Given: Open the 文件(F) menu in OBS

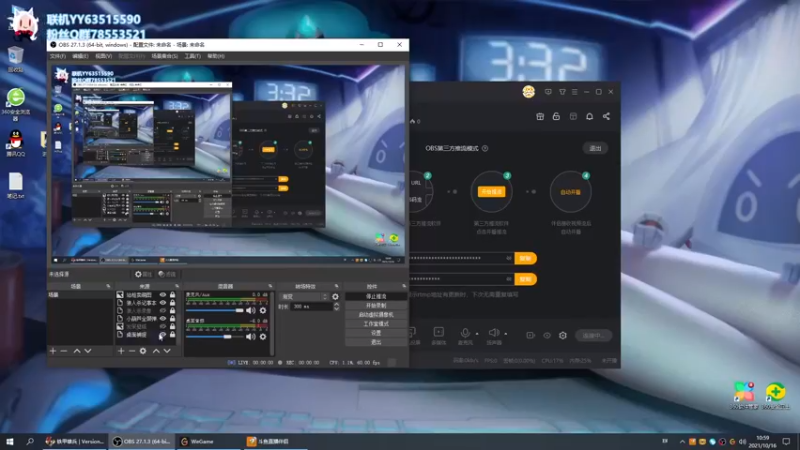Looking at the screenshot, I should [x=58, y=56].
